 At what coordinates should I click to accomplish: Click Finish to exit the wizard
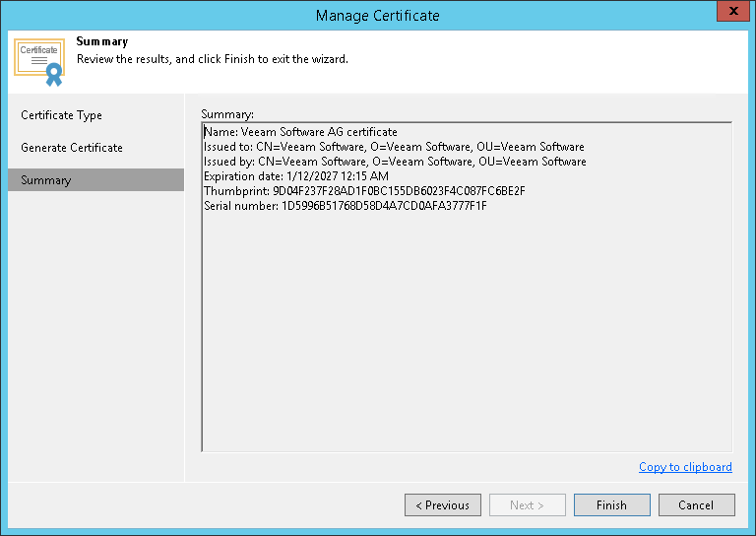[611, 505]
